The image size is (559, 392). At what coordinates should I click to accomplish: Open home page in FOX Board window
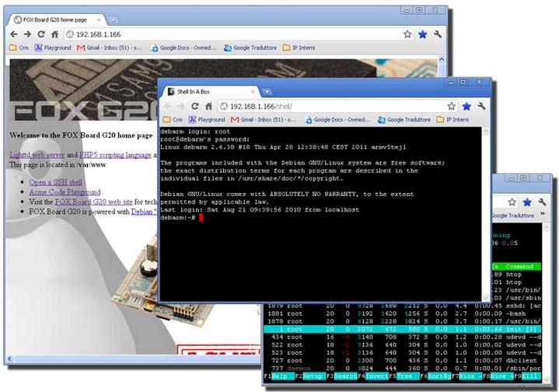coord(54,34)
